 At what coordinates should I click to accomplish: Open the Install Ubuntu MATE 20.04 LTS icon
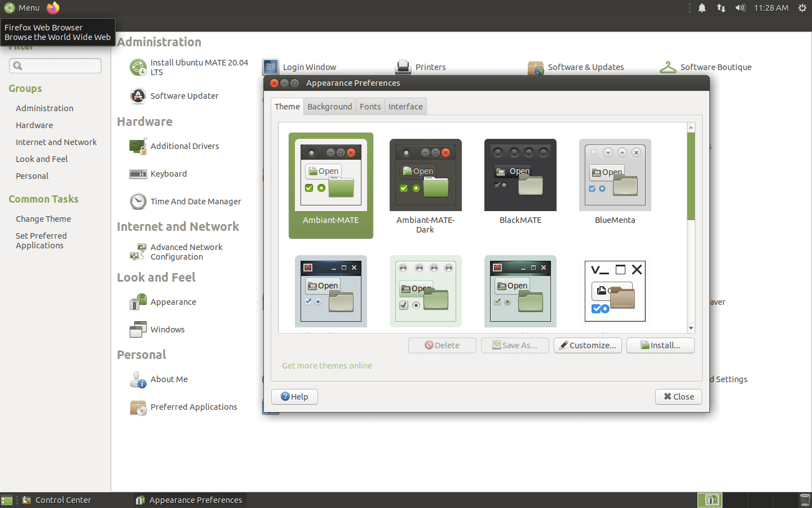[x=138, y=68]
